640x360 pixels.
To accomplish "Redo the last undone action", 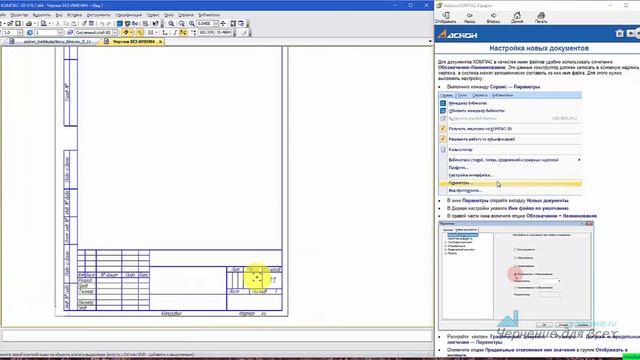I will click(109, 24).
